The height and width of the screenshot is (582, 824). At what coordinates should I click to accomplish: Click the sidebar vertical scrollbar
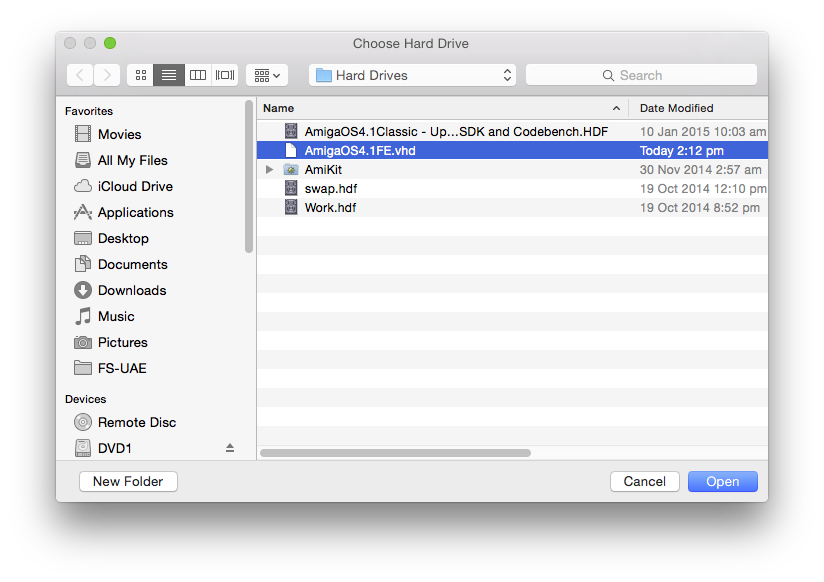pyautogui.click(x=249, y=177)
